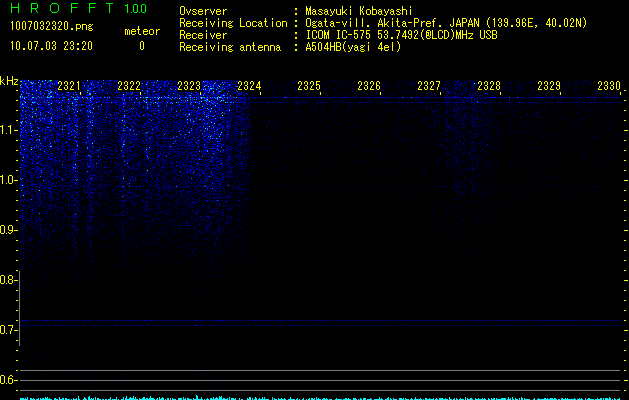
Task: Click the Ogata-vill. Akita-Pref. JAPAN location text
Action: click(446, 23)
